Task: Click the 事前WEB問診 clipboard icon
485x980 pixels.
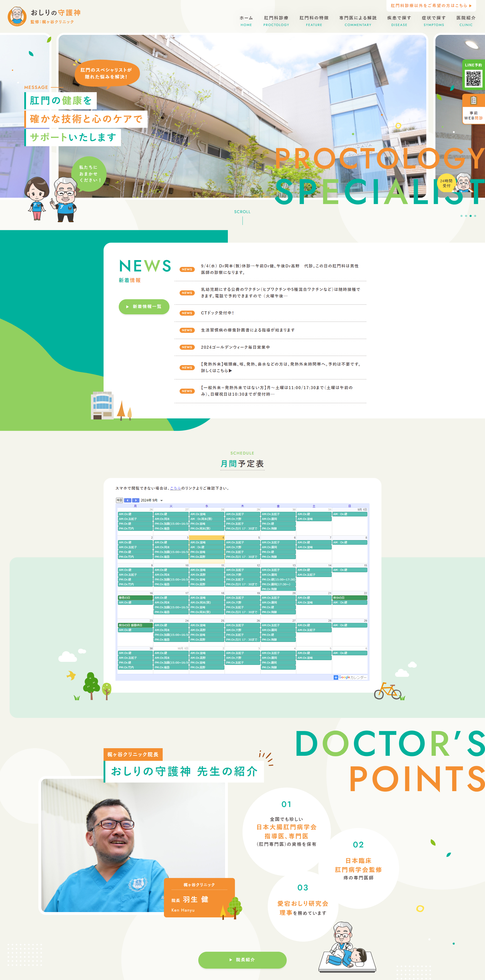Action: [474, 100]
